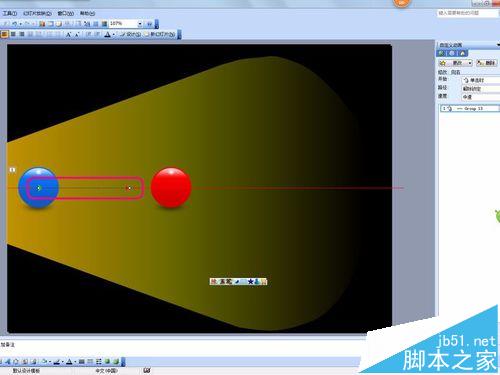Open the 路径 path dropdown
The image size is (500, 375).
pos(481,88)
